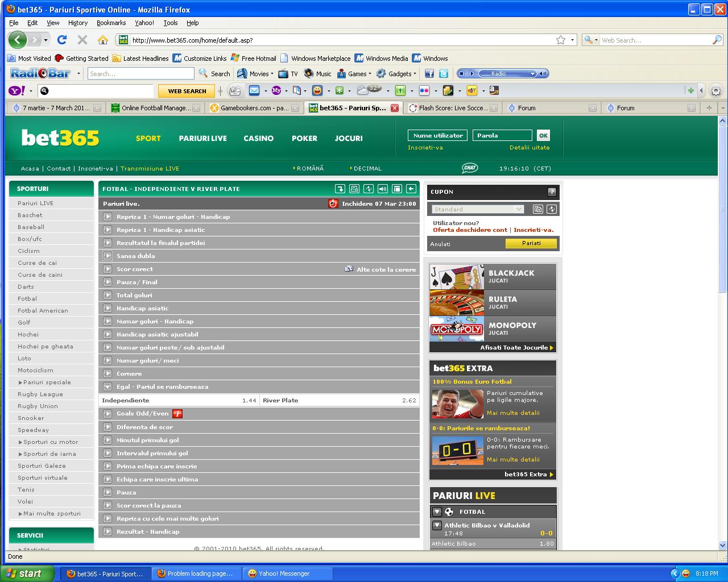The height and width of the screenshot is (582, 728).
Task: Expand Repriza 1 - Handicap asiatic market
Action: 107,230
